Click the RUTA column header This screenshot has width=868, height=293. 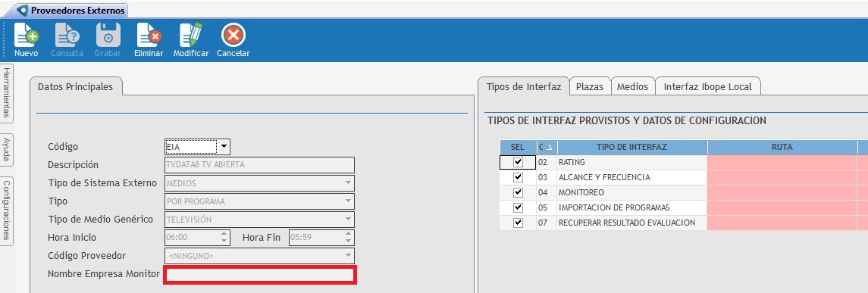click(782, 147)
